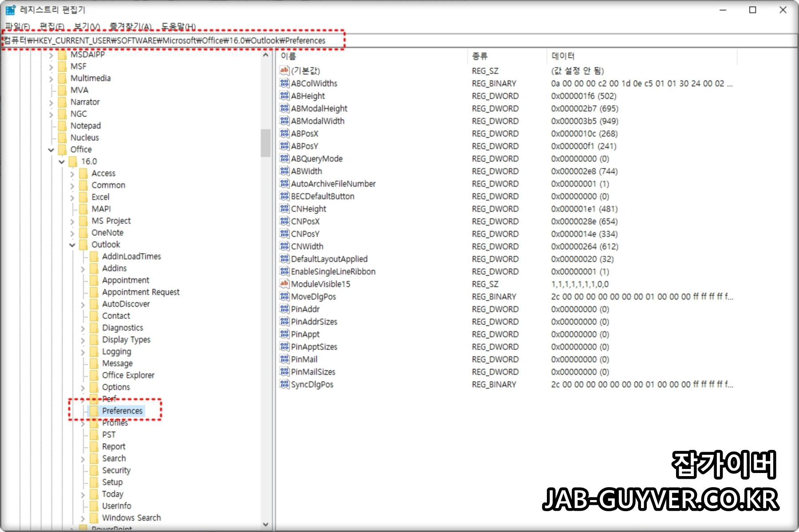Screen dimensions: 799x532
Task: Select the PinAddrSizes value name
Action: (314, 321)
